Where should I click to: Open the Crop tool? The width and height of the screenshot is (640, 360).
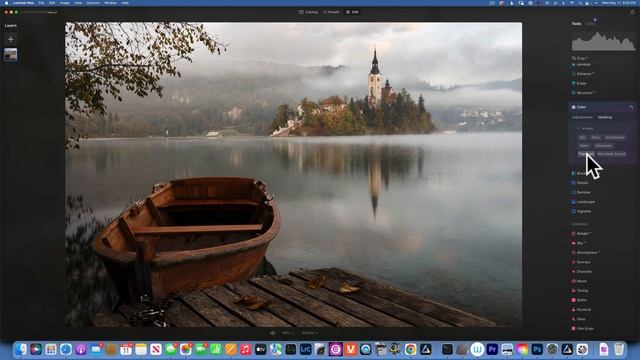pyautogui.click(x=581, y=58)
